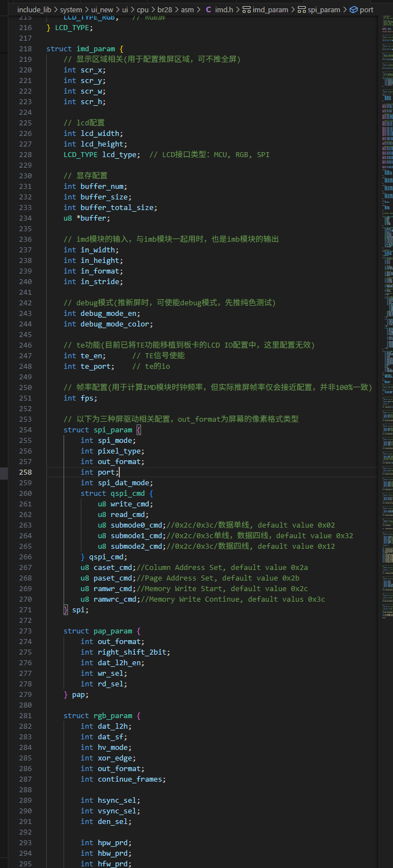
Task: Click the 'u8 *buffer;' declaration
Action: click(87, 218)
